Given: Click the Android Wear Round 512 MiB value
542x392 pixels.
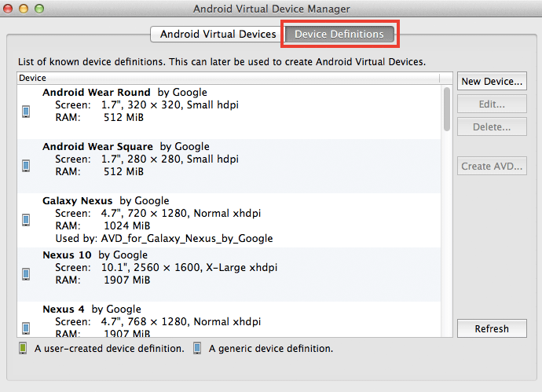Looking at the screenshot, I should 123,118.
